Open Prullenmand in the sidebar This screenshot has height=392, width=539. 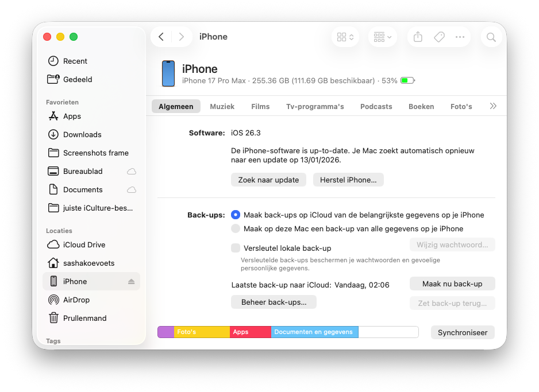(84, 318)
